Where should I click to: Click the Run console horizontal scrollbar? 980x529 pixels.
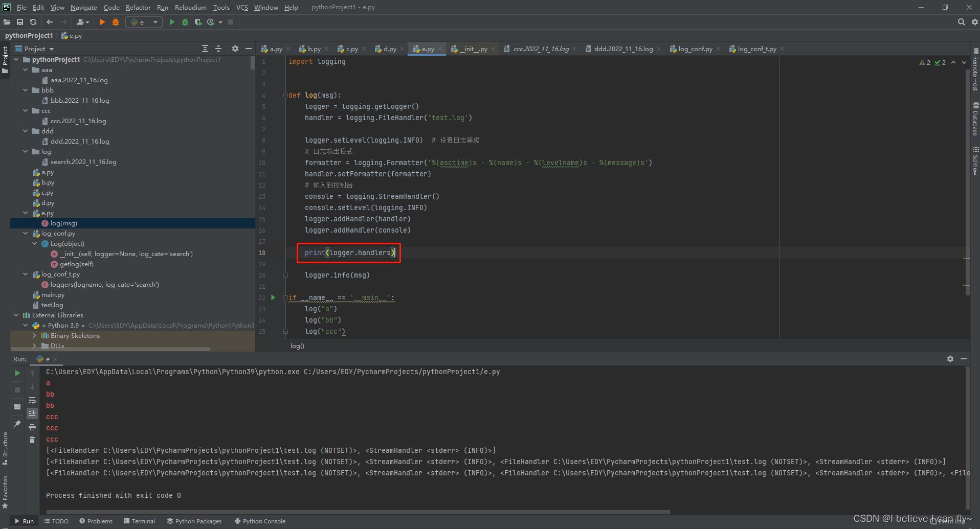tap(358, 512)
